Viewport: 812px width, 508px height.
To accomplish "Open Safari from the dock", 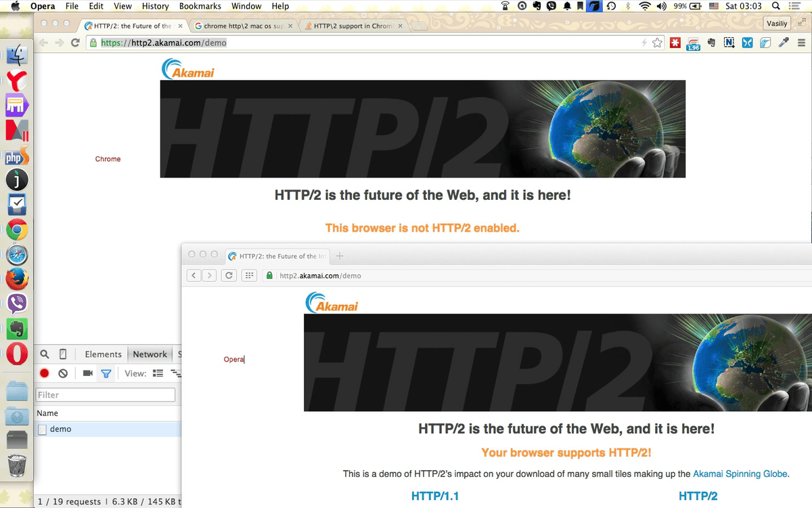I will click(x=17, y=255).
